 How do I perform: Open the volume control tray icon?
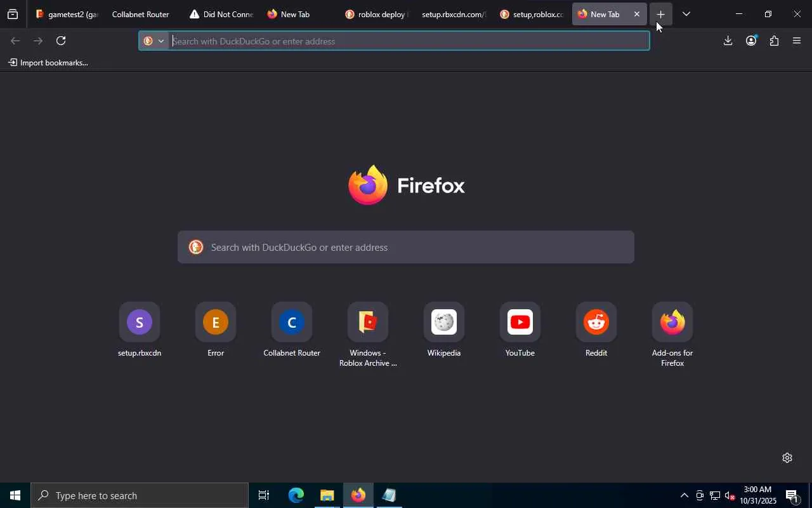point(730,495)
